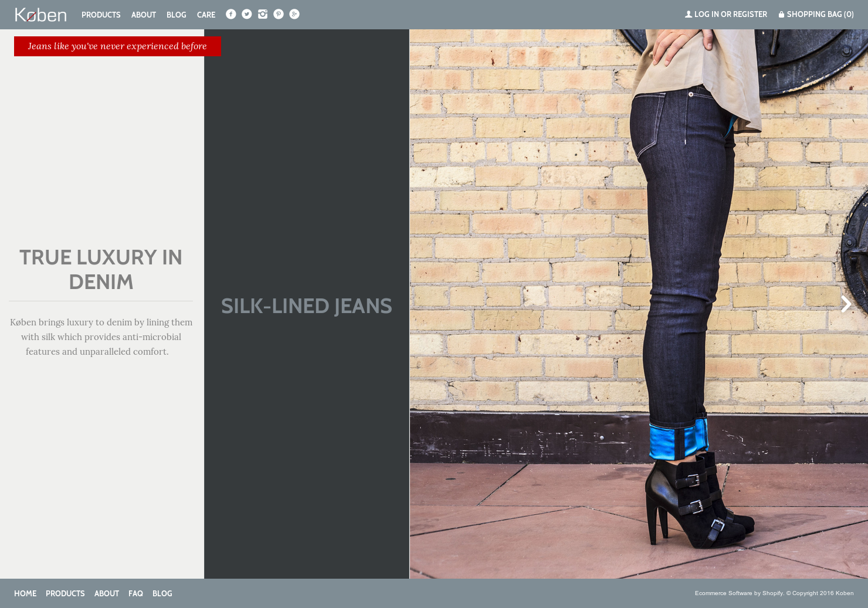
Task: Click the Køben logo
Action: [x=40, y=14]
